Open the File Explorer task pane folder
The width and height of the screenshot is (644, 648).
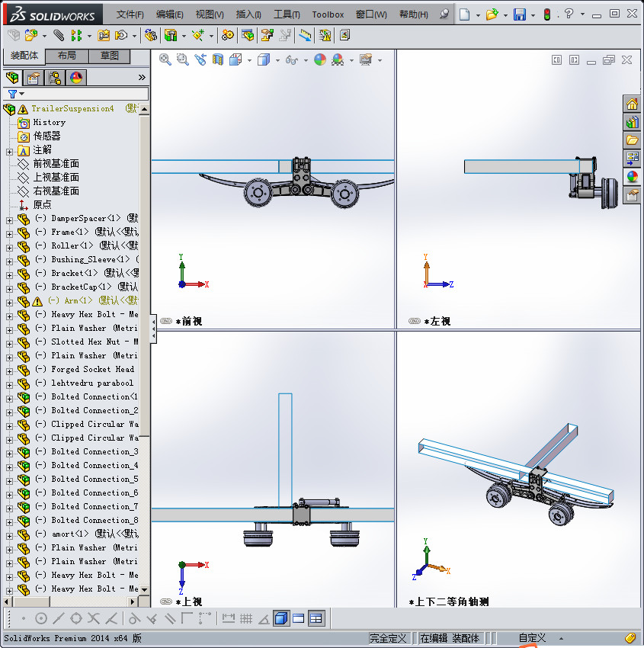point(632,140)
